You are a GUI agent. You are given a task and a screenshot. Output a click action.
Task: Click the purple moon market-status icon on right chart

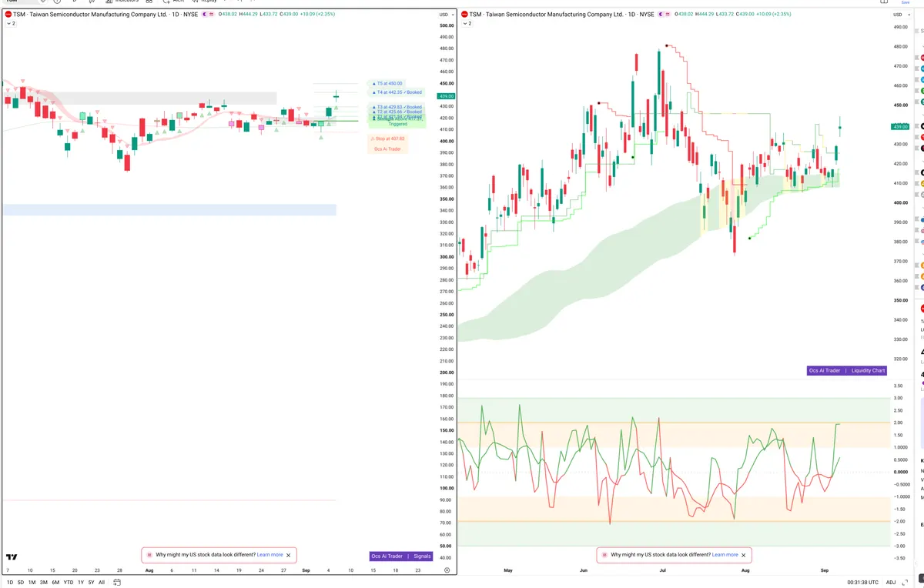pyautogui.click(x=661, y=15)
